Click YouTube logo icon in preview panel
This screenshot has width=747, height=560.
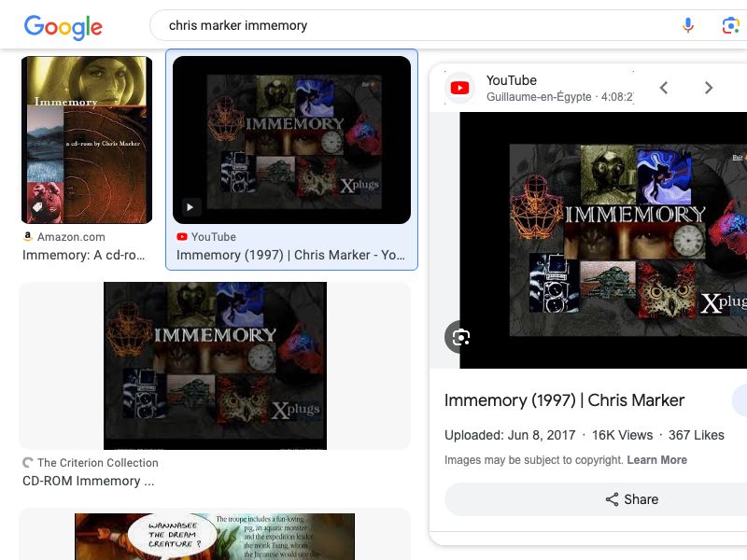coord(459,88)
